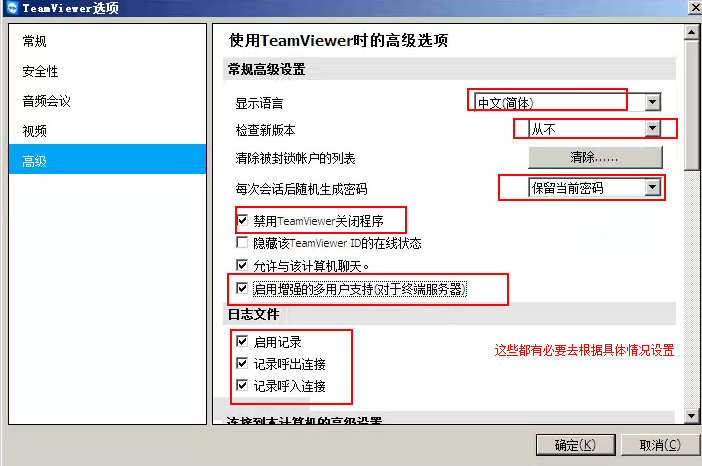This screenshot has height=466, width=702.
Task: Confirm settings with 确定(K) button
Action: (x=575, y=445)
